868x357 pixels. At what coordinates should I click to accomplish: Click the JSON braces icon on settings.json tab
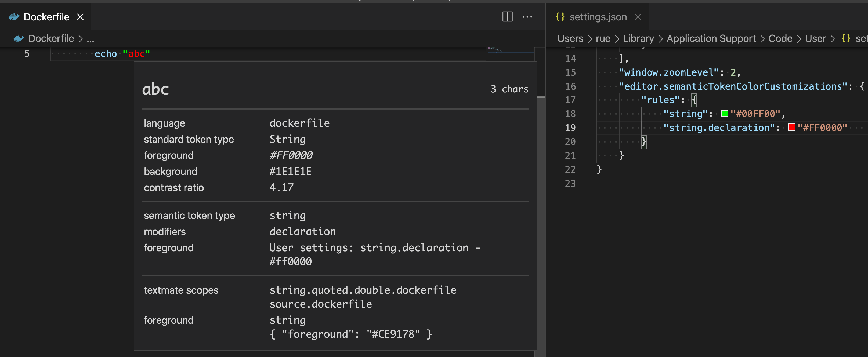560,16
